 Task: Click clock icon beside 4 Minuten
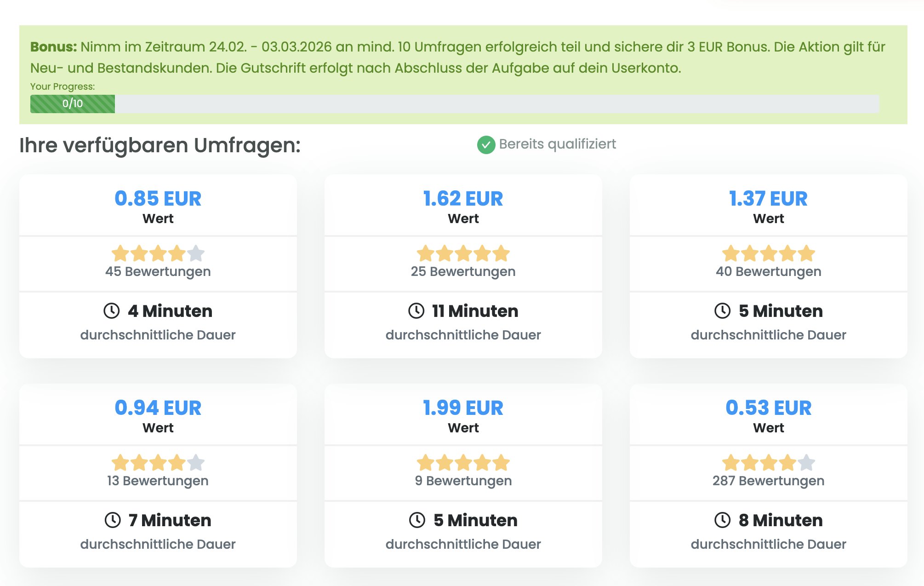[112, 311]
